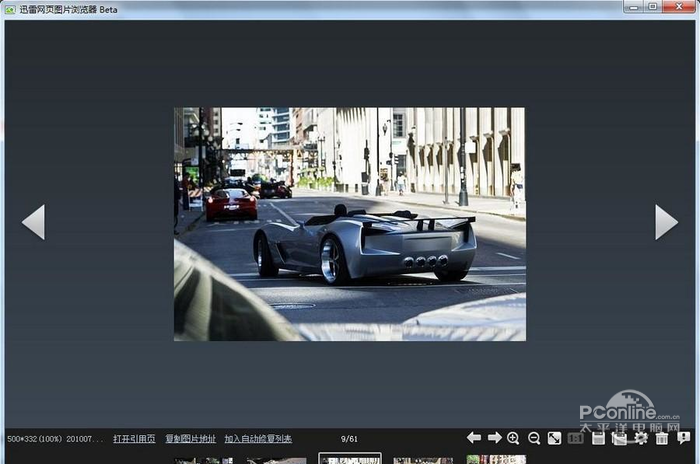Select the rightmost thumbnail in the strip
Image resolution: width=700 pixels, height=464 pixels.
pyautogui.click(x=496, y=459)
